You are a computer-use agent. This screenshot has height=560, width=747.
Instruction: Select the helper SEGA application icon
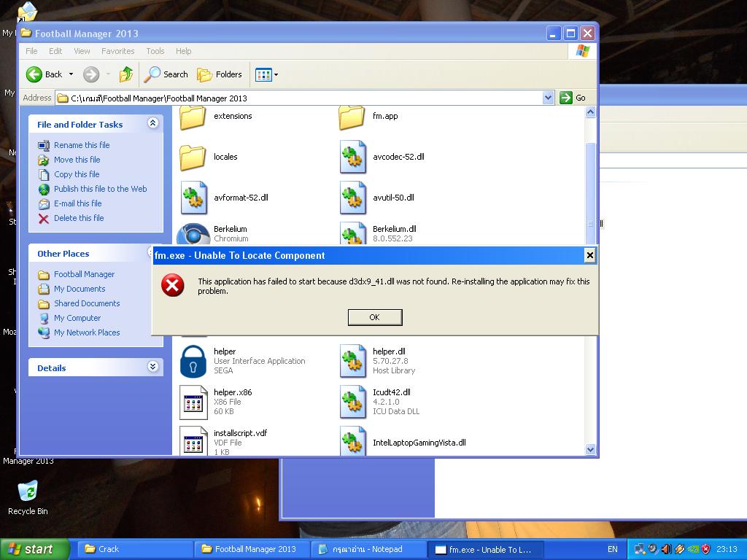point(193,361)
